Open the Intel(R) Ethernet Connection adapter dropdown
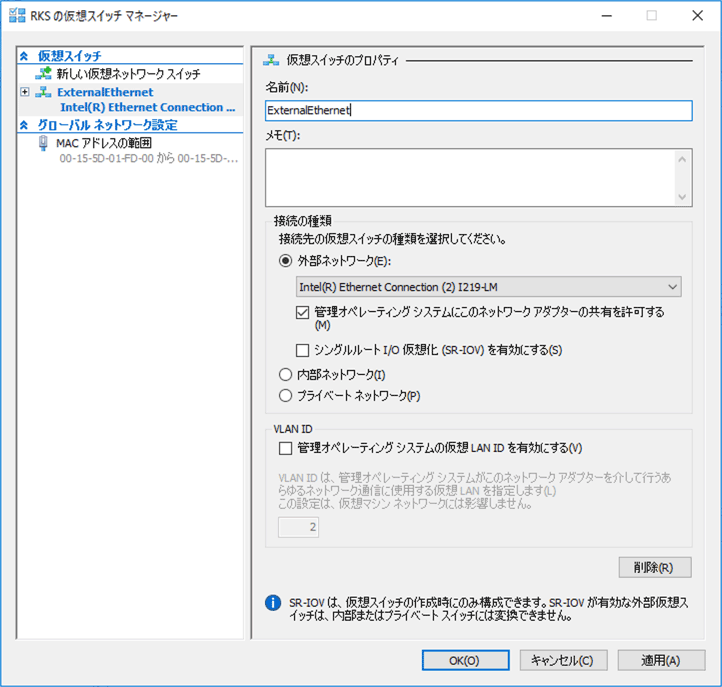 489,287
